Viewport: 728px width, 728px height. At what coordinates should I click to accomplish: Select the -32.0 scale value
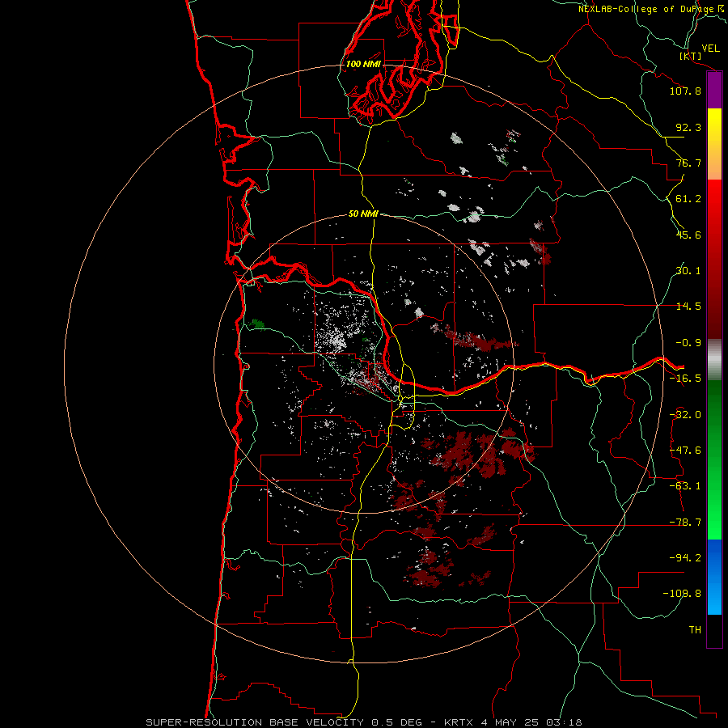(685, 415)
